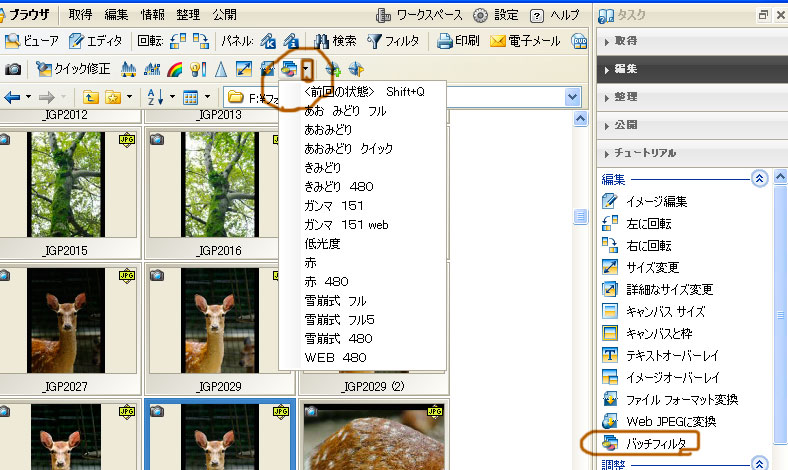Open the 編集 menu in menu bar

coord(117,15)
